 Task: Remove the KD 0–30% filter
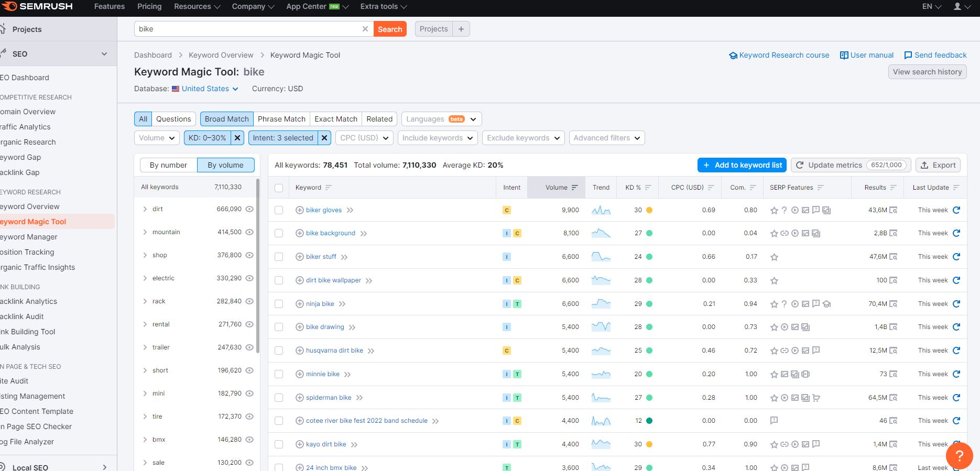pyautogui.click(x=237, y=138)
